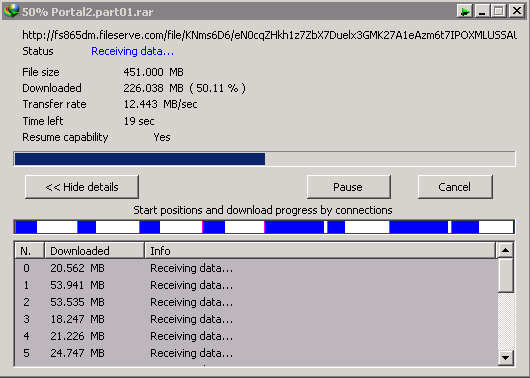Click the main download progress bar

[x=264, y=159]
